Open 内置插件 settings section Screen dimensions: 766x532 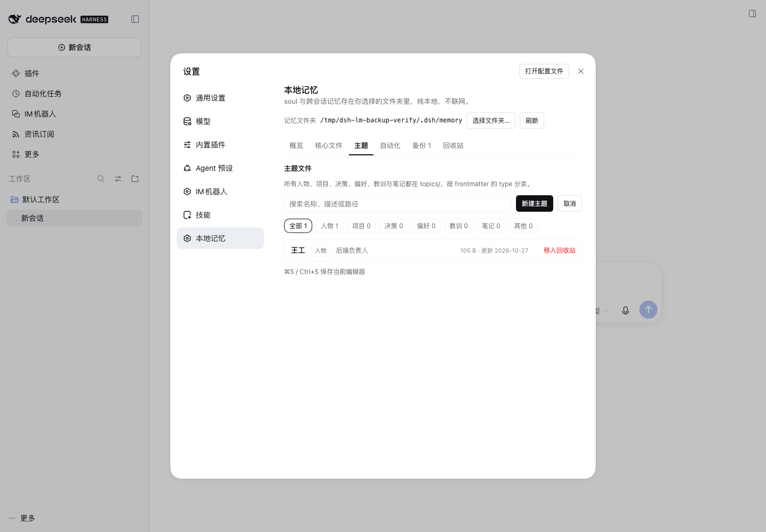[220, 145]
